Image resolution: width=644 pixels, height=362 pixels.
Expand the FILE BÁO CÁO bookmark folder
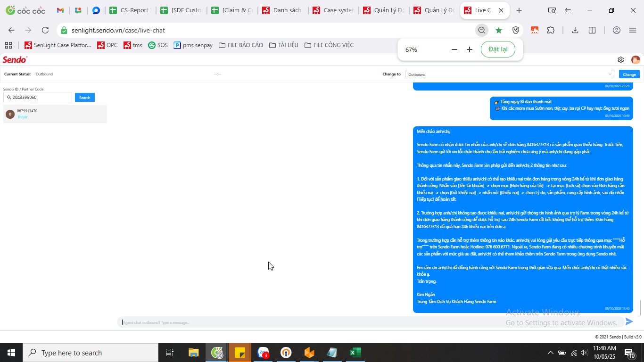241,45
